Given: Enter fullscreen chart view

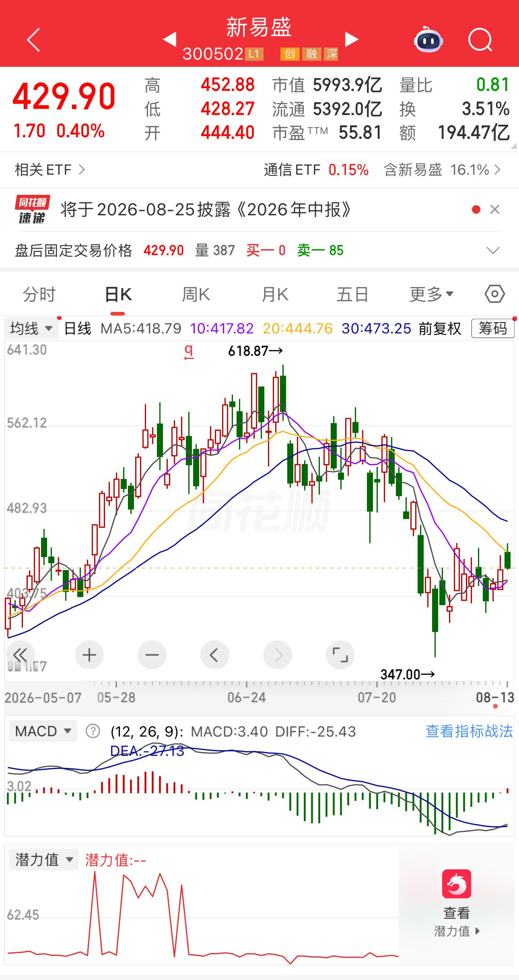Looking at the screenshot, I should (340, 655).
